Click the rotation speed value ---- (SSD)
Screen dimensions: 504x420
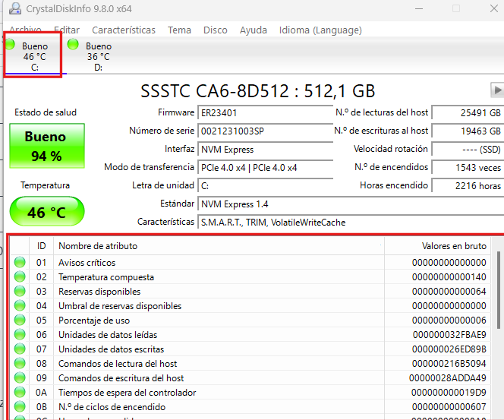point(468,150)
